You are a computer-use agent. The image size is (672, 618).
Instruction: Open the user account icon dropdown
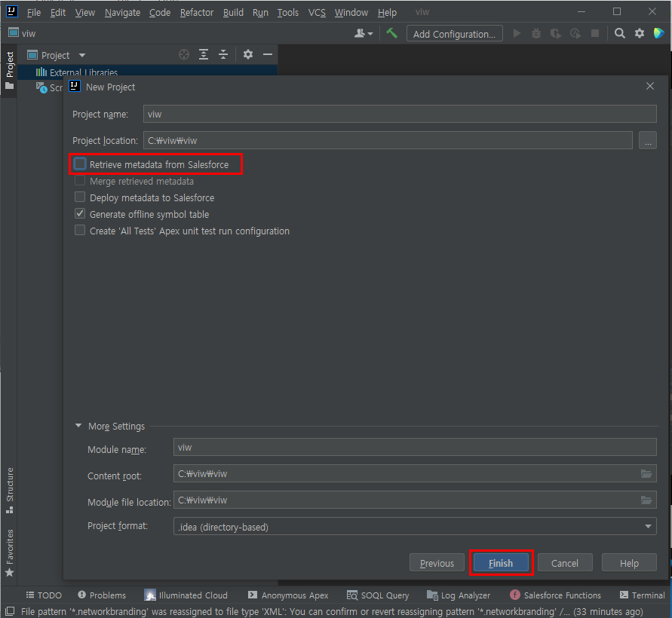click(364, 33)
